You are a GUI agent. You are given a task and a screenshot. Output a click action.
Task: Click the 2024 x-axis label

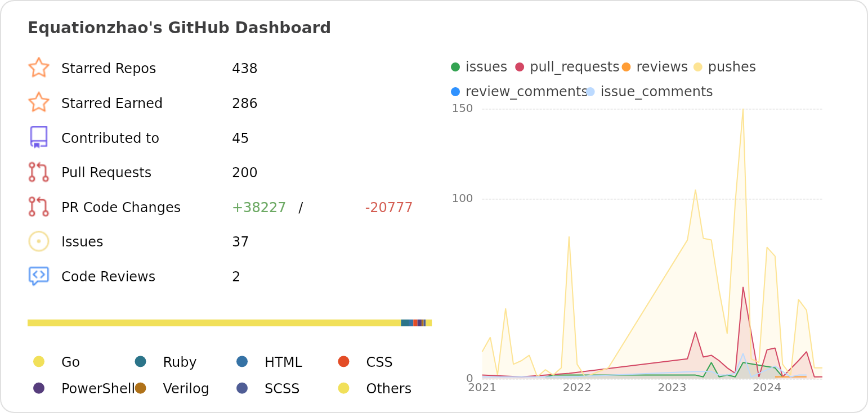[x=767, y=387]
